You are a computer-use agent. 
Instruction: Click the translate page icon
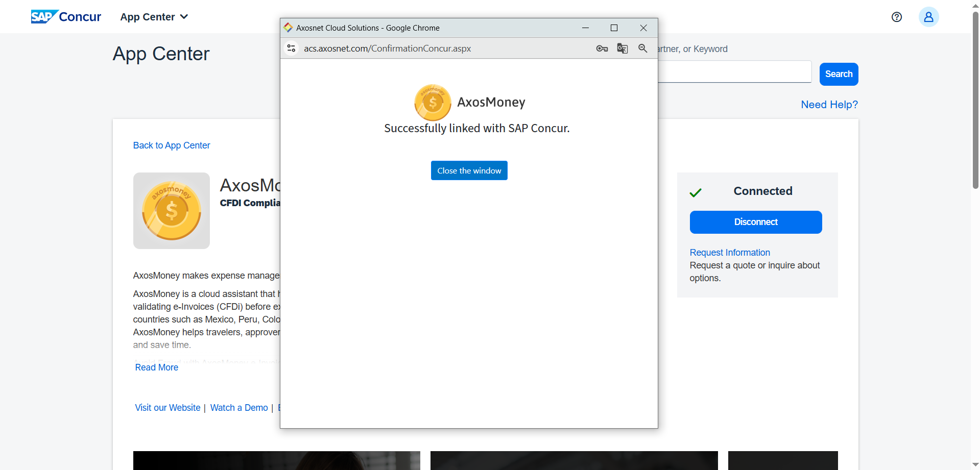622,48
